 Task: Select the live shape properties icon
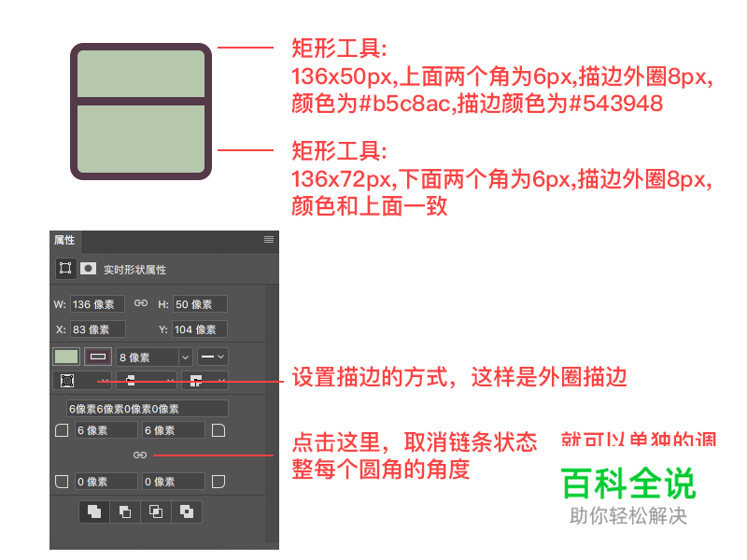click(65, 269)
